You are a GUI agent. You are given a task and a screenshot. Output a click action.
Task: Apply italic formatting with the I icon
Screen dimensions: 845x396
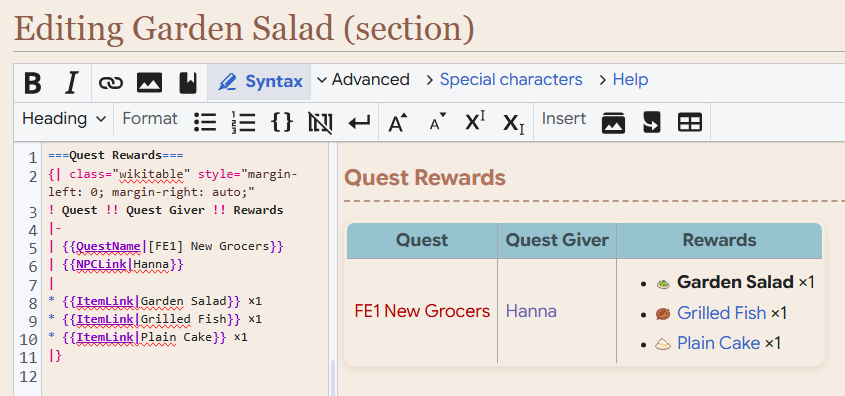pyautogui.click(x=71, y=82)
